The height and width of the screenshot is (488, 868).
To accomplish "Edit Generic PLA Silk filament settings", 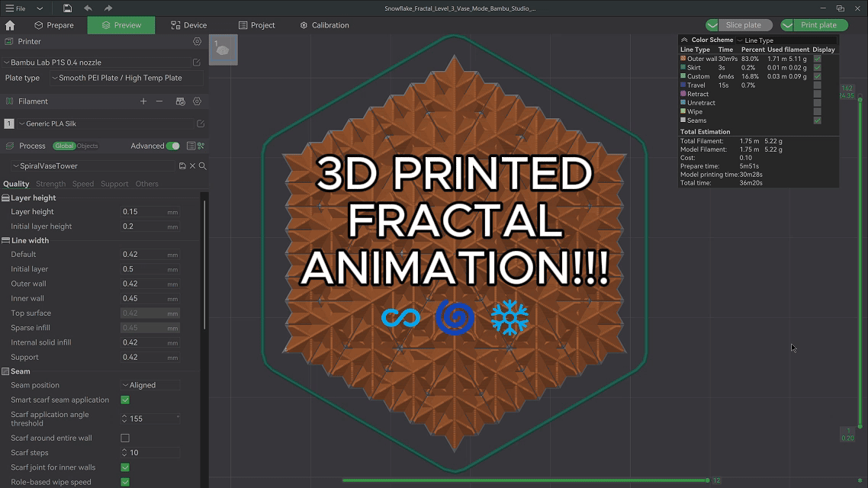I will click(x=201, y=124).
